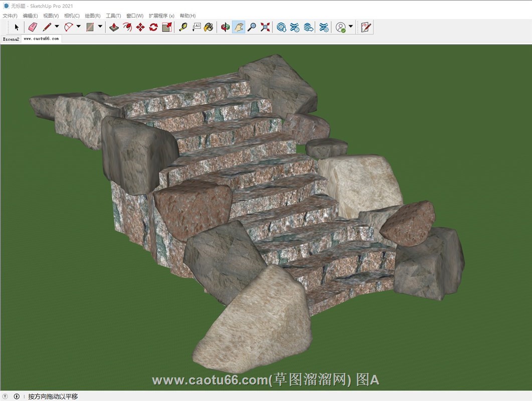Open the 文件(F) menu

point(10,16)
